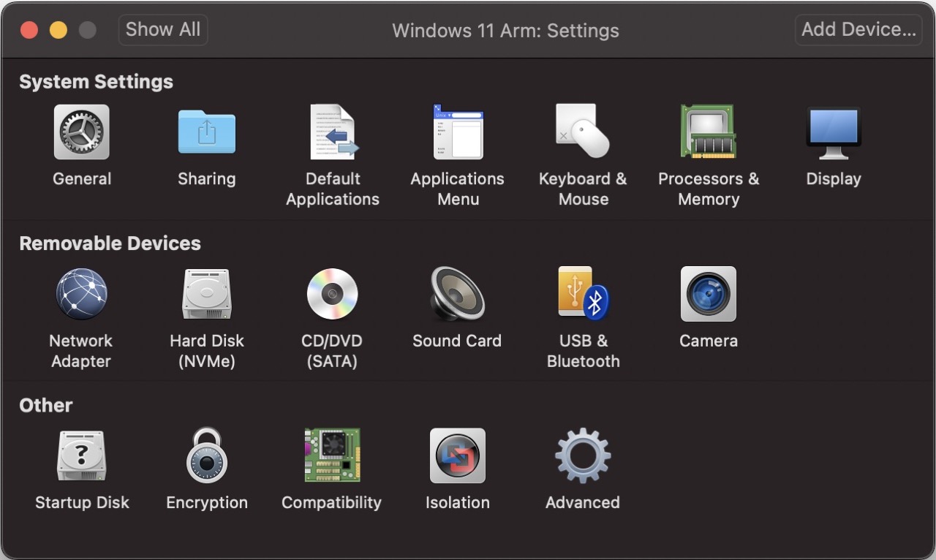The height and width of the screenshot is (560, 936).
Task: Open Hard Disk (NVMe) settings
Action: pos(207,294)
